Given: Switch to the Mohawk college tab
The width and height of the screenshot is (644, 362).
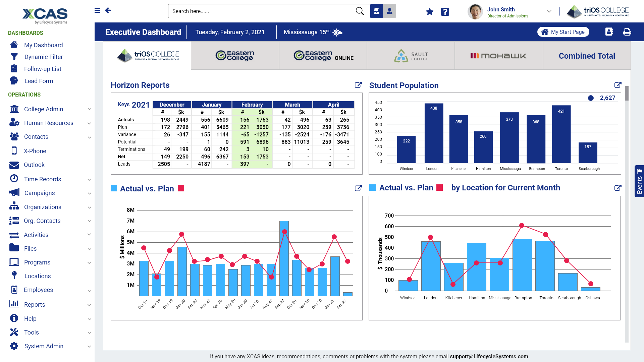Looking at the screenshot, I should [x=498, y=56].
